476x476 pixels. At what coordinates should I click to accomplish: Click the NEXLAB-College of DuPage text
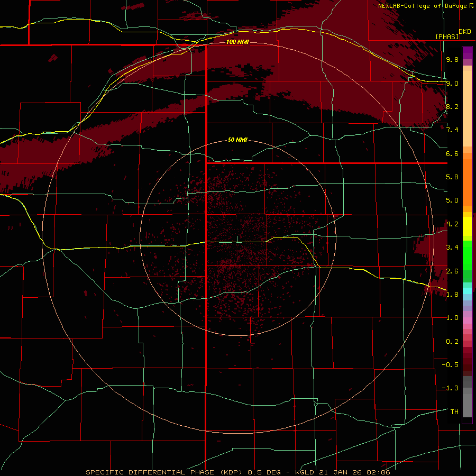422,6
